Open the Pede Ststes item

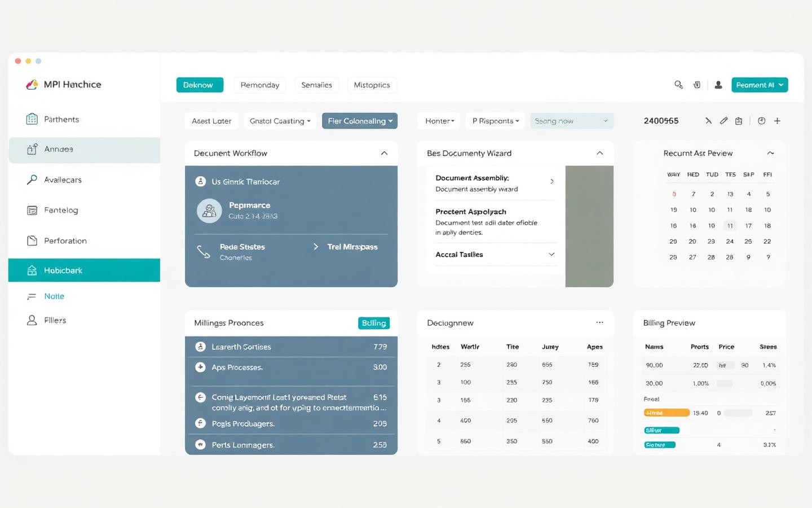pos(242,247)
